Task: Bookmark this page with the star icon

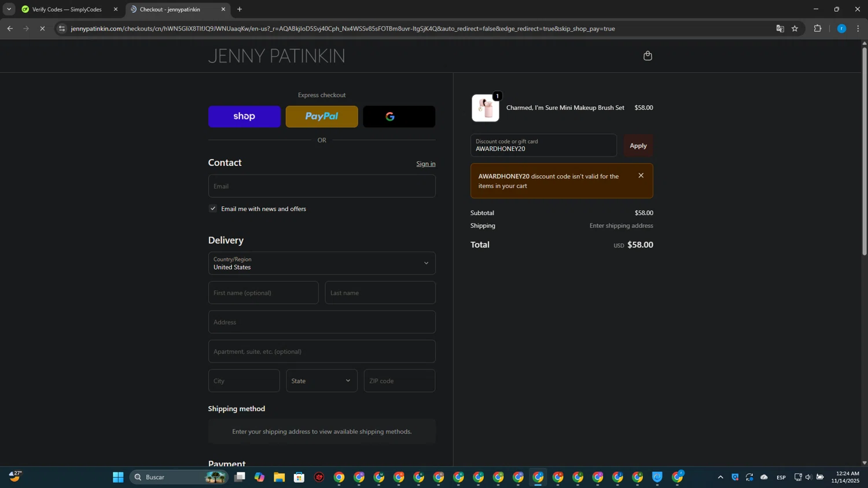Action: 795,28
